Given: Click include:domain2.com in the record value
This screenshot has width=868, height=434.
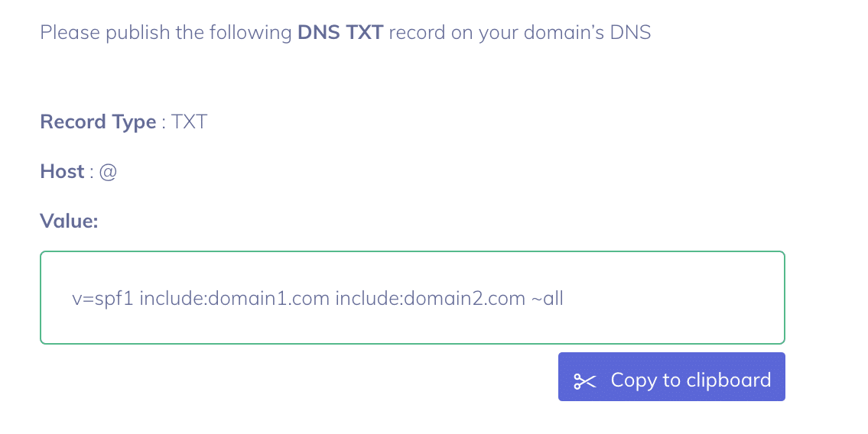Looking at the screenshot, I should click(431, 299).
